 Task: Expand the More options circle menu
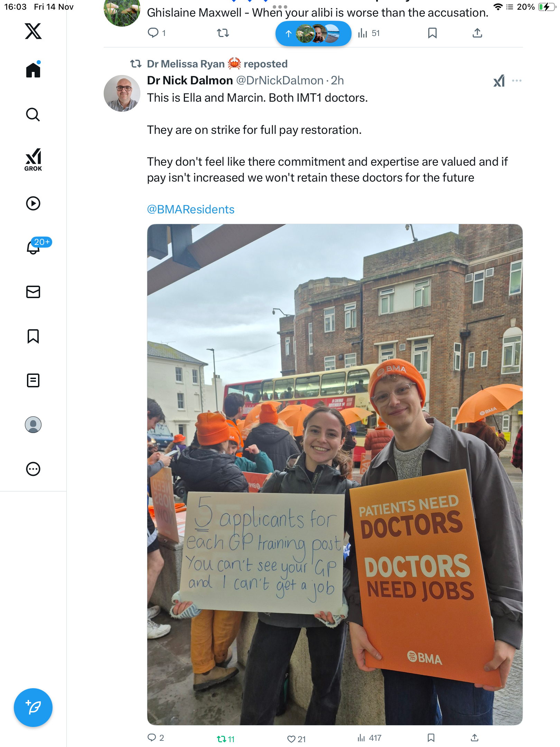coord(33,469)
